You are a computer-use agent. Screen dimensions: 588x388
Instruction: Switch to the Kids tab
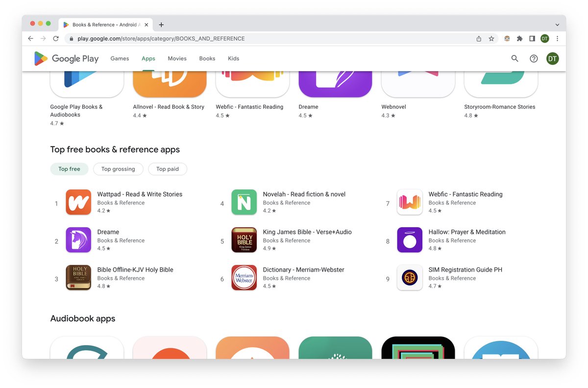(x=234, y=58)
